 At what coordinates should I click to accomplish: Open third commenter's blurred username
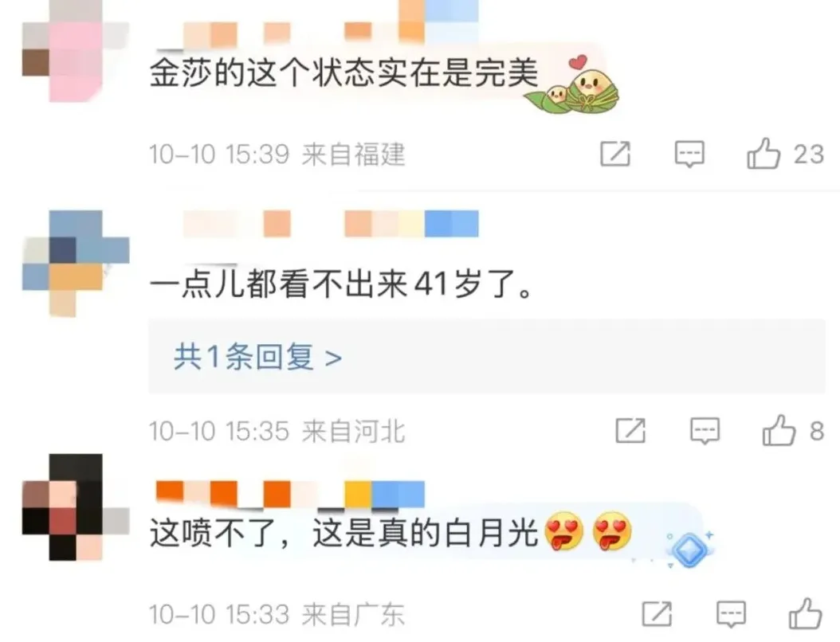pos(290,494)
